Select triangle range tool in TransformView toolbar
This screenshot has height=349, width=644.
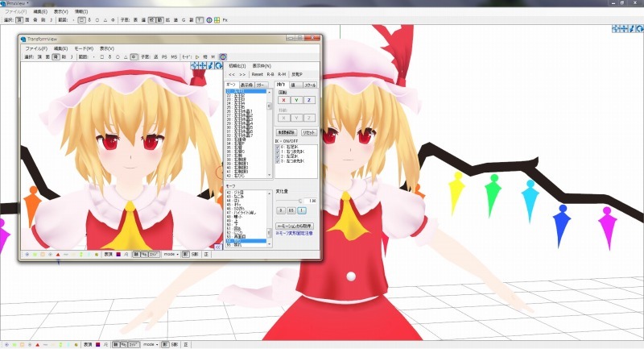[126, 56]
